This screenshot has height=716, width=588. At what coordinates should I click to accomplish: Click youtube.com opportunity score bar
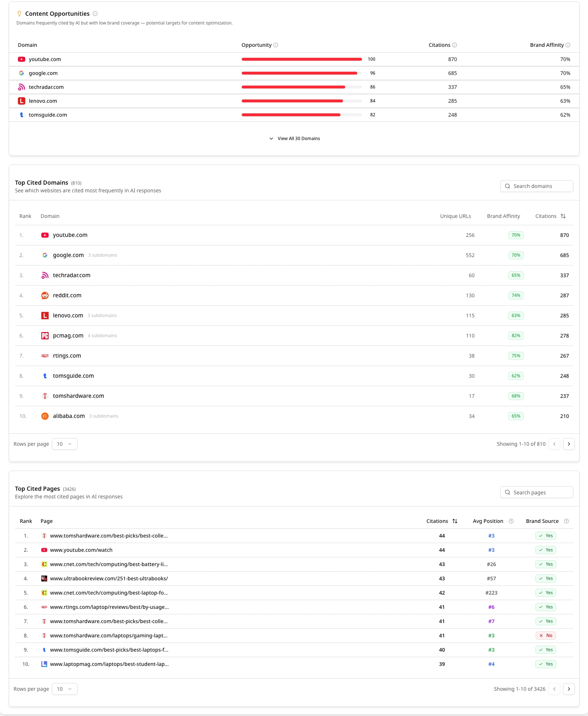(302, 59)
